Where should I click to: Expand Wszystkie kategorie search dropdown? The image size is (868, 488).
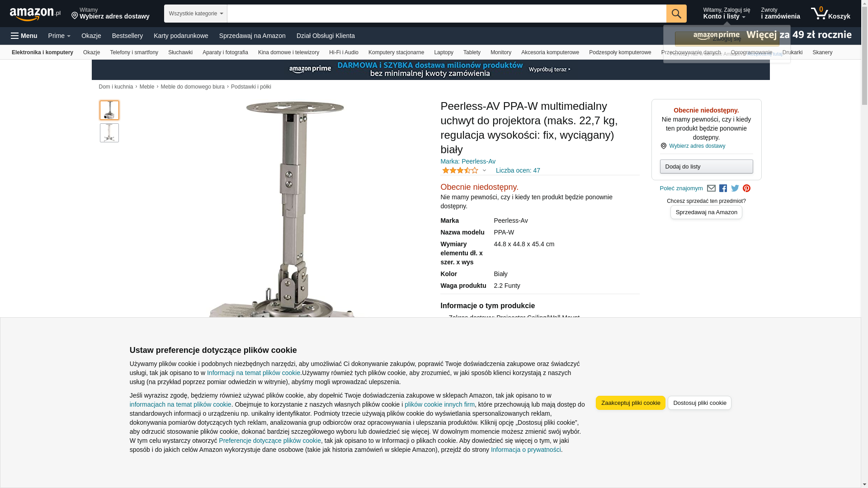(196, 14)
